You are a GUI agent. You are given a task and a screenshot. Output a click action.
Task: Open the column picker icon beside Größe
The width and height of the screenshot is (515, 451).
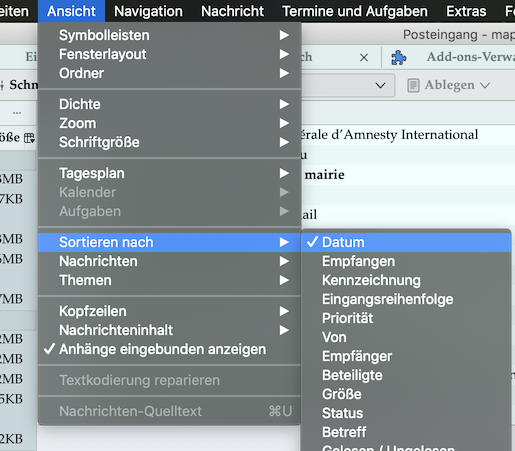coord(29,137)
